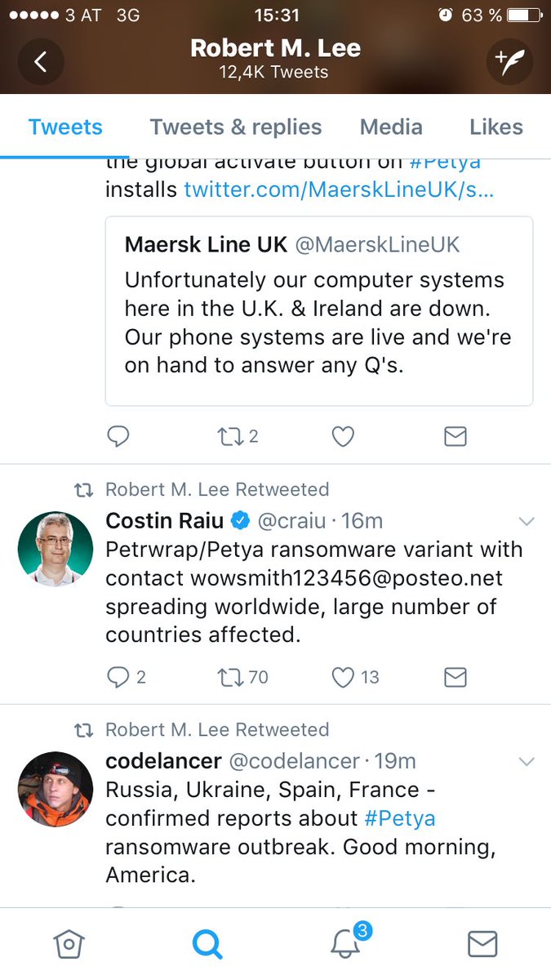Send Costin Raiu's tweet via message
The width and height of the screenshot is (551, 980).
455,677
